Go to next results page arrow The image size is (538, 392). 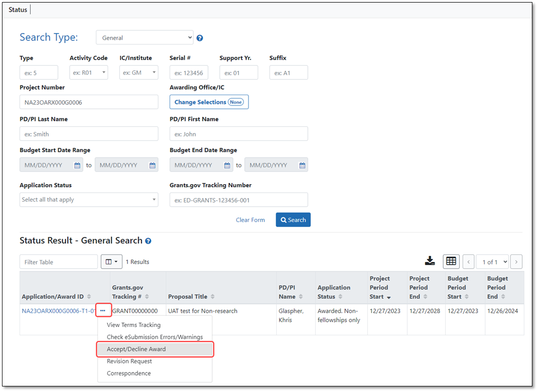click(x=516, y=262)
